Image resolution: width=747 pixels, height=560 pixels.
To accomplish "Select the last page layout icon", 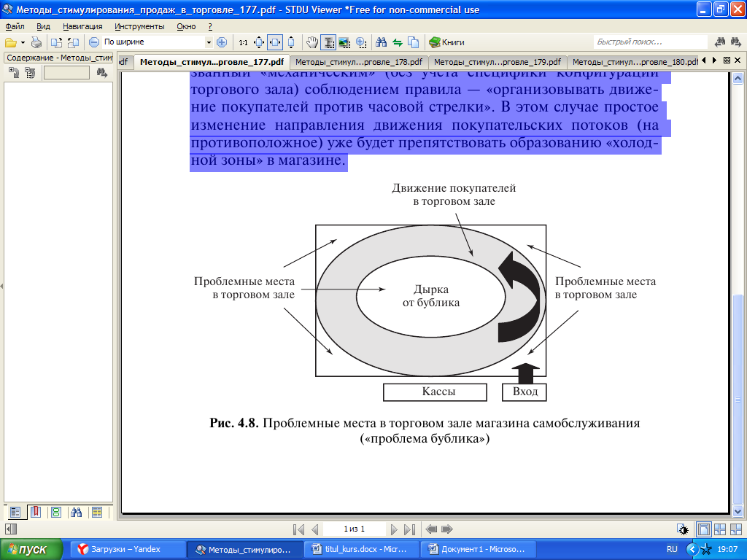I will pos(735,529).
